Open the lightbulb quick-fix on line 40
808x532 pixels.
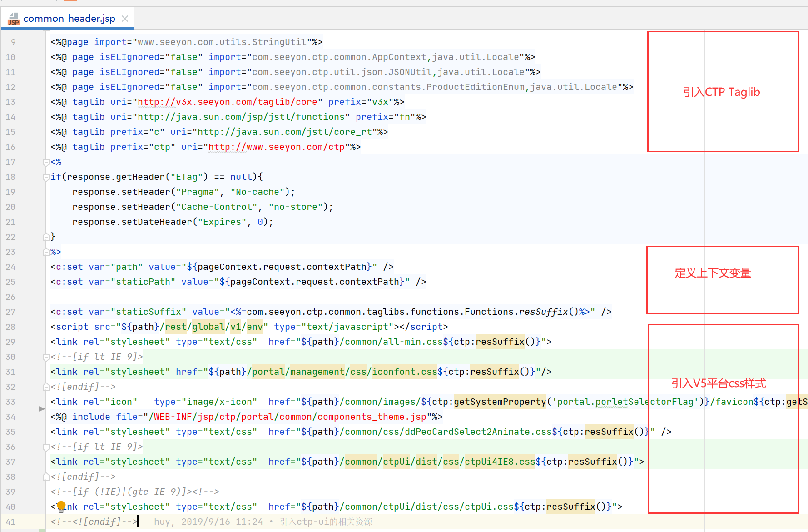pyautogui.click(x=61, y=507)
